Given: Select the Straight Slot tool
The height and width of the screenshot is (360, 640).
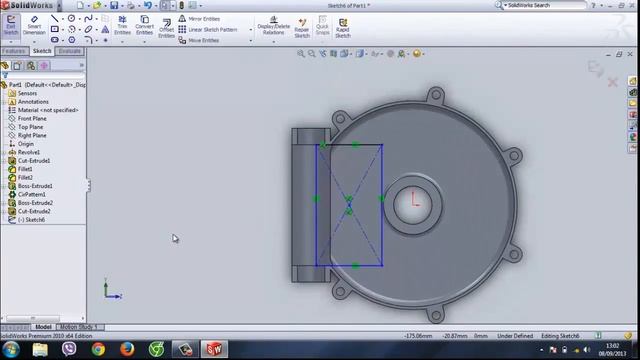Looking at the screenshot, I should (54, 40).
